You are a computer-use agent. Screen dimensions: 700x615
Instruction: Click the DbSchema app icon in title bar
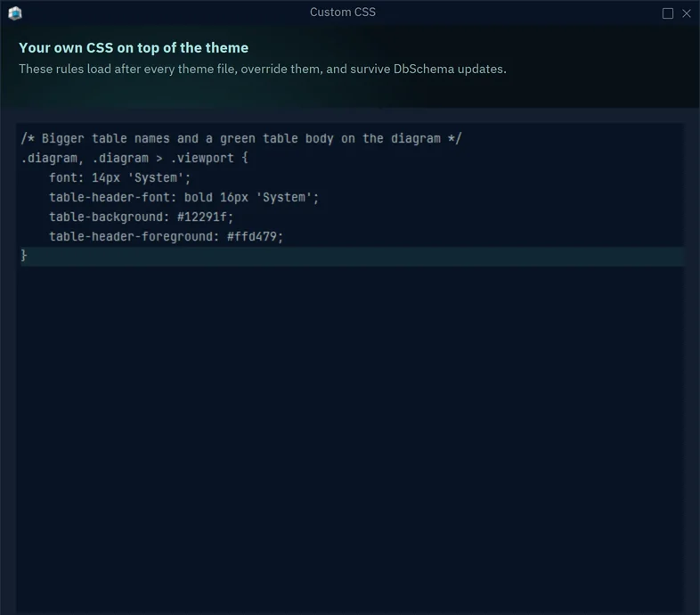(x=15, y=13)
